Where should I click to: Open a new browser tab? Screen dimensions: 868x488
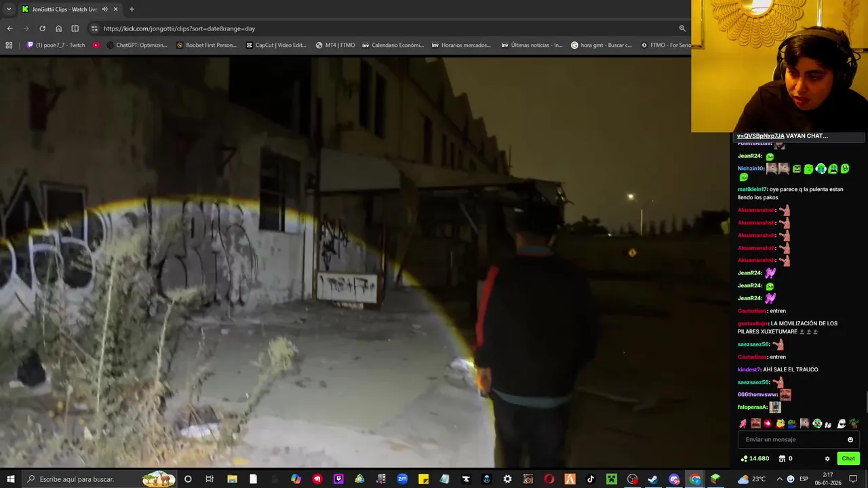tap(132, 9)
